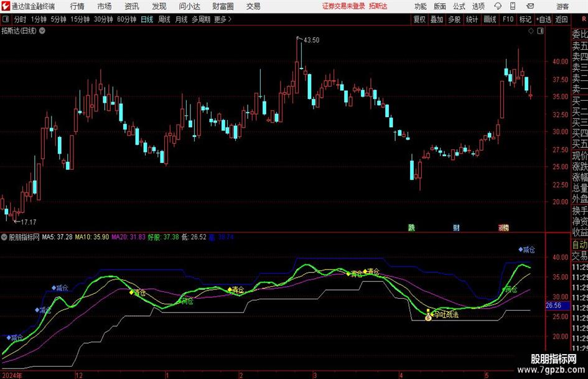The width and height of the screenshot is (588, 379).
Task: Open the 行情 menu
Action: pos(77,6)
